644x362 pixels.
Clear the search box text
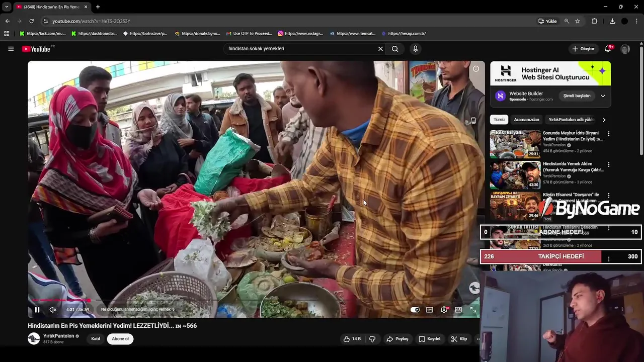click(380, 49)
